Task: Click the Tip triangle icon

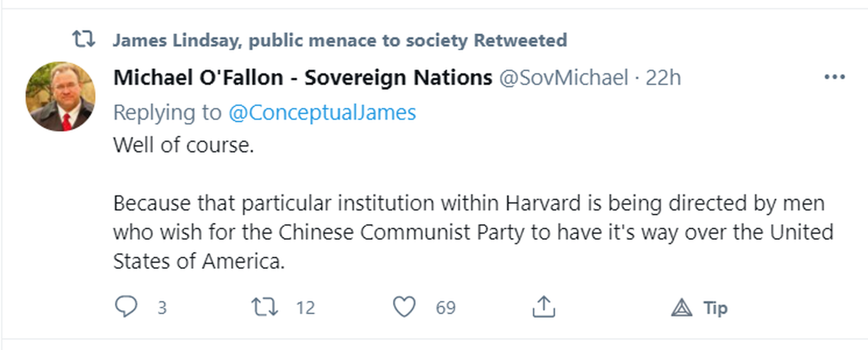Action: 681,307
